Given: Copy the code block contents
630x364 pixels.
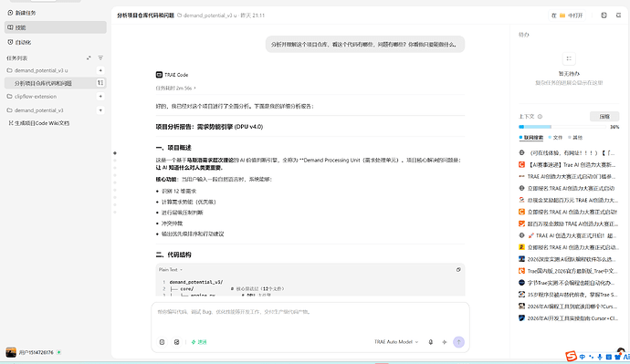Looking at the screenshot, I should click(x=458, y=270).
